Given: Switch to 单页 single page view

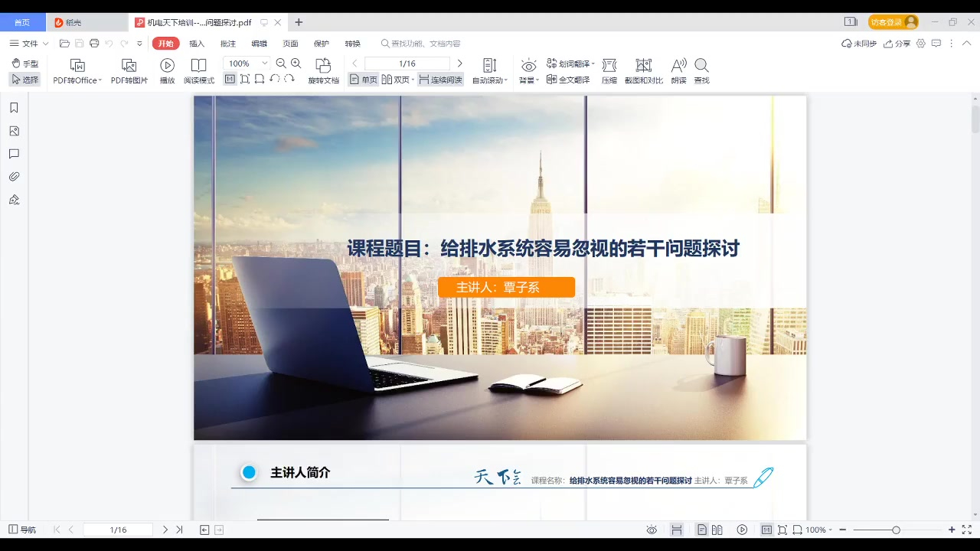Looking at the screenshot, I should [364, 80].
